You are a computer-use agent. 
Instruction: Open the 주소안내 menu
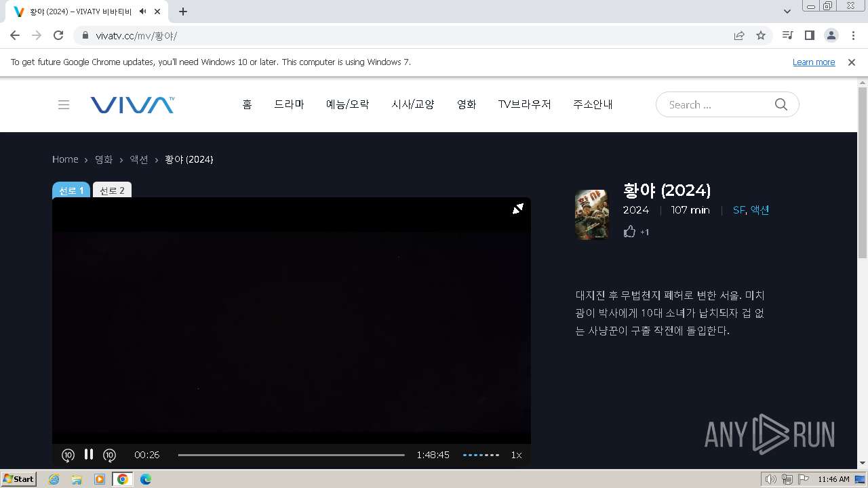click(x=593, y=104)
